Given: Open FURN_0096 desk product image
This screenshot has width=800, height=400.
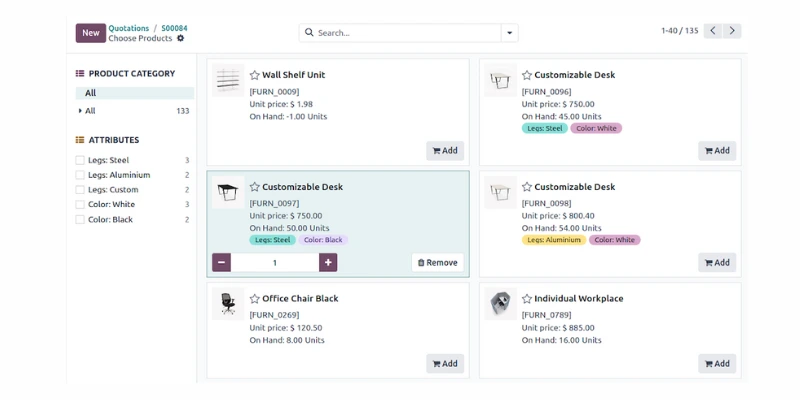Looking at the screenshot, I should 501,80.
